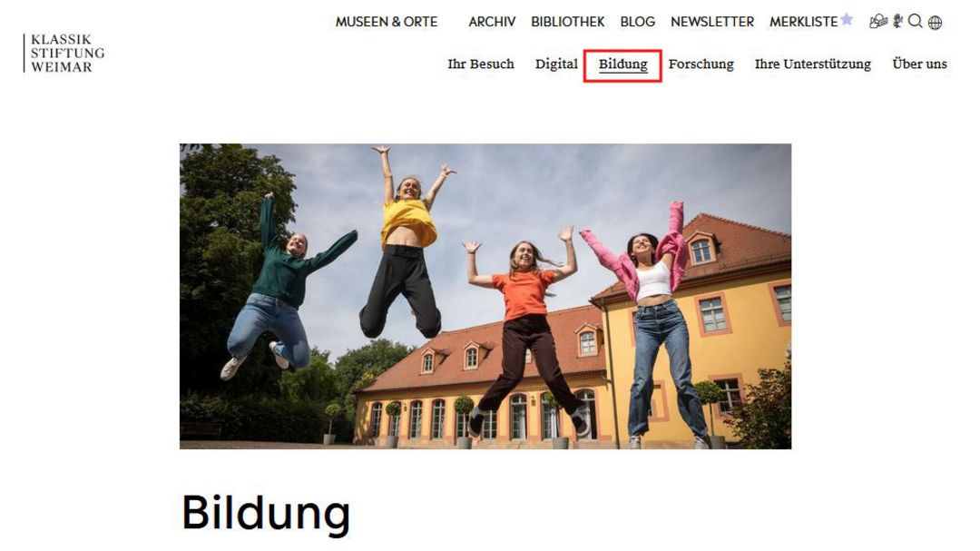Open the BIBLIOTHEK link
The height and width of the screenshot is (551, 980).
click(567, 22)
